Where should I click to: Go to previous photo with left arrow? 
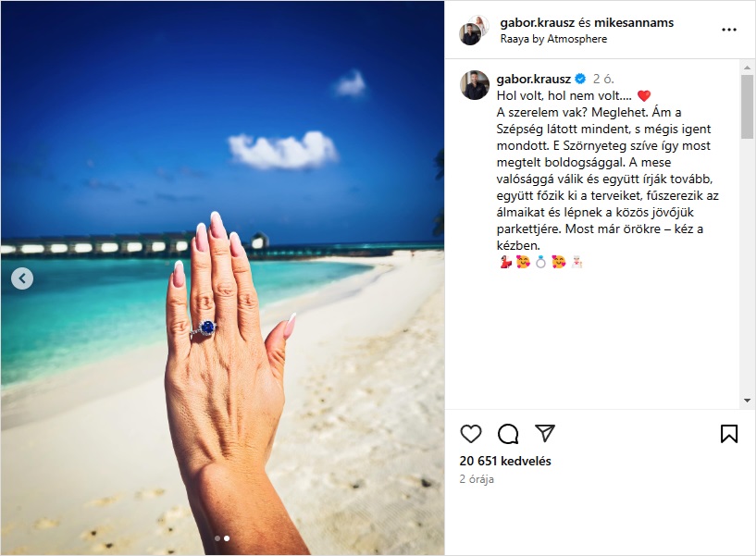pos(22,278)
